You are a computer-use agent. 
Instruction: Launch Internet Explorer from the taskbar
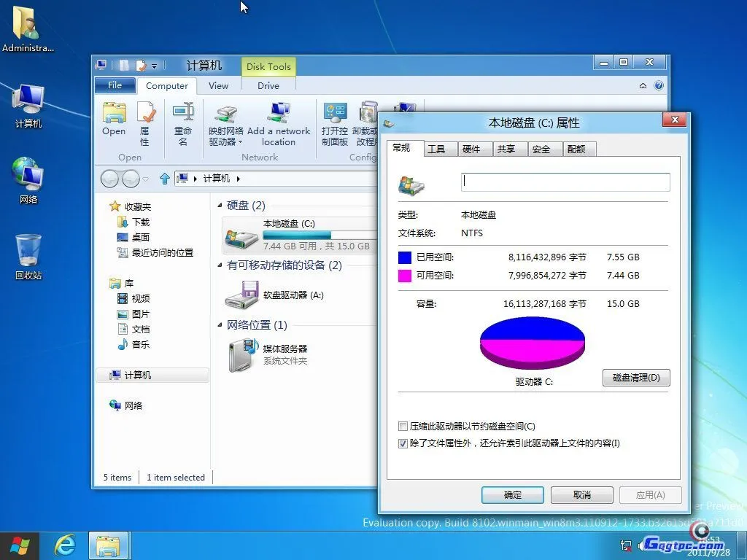(x=65, y=544)
